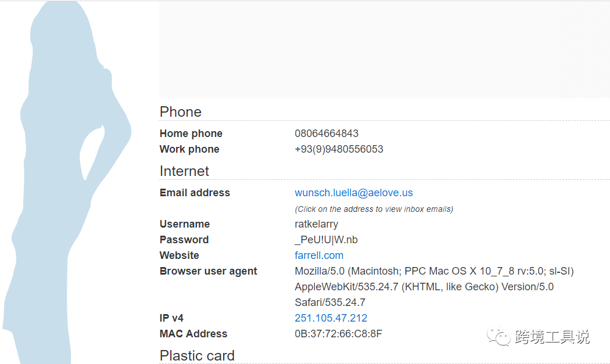Image resolution: width=610 pixels, height=364 pixels.
Task: Click the Chinese watermark text beside WeChat logo
Action: (552, 337)
